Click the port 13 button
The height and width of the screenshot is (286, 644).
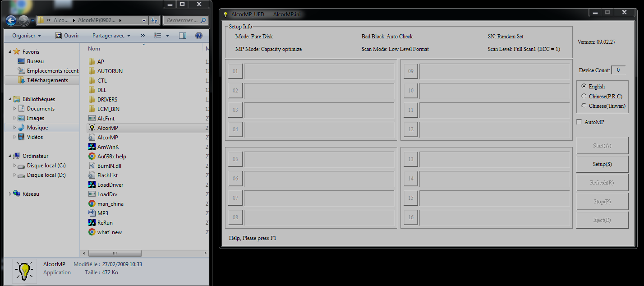click(411, 159)
